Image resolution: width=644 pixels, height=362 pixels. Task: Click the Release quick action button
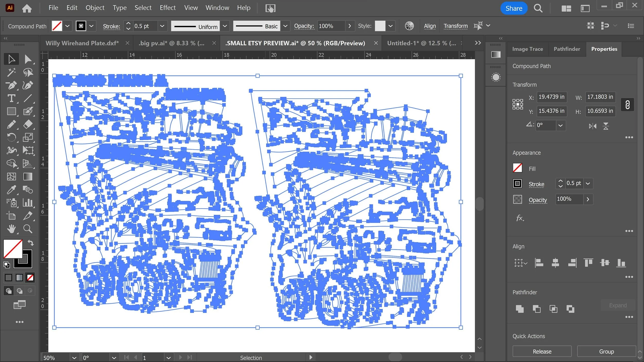click(542, 351)
